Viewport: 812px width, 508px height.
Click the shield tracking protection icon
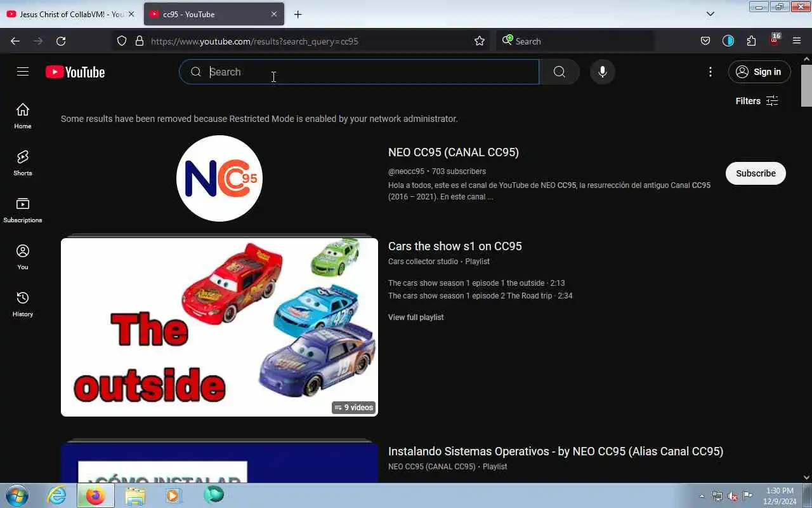pos(122,41)
